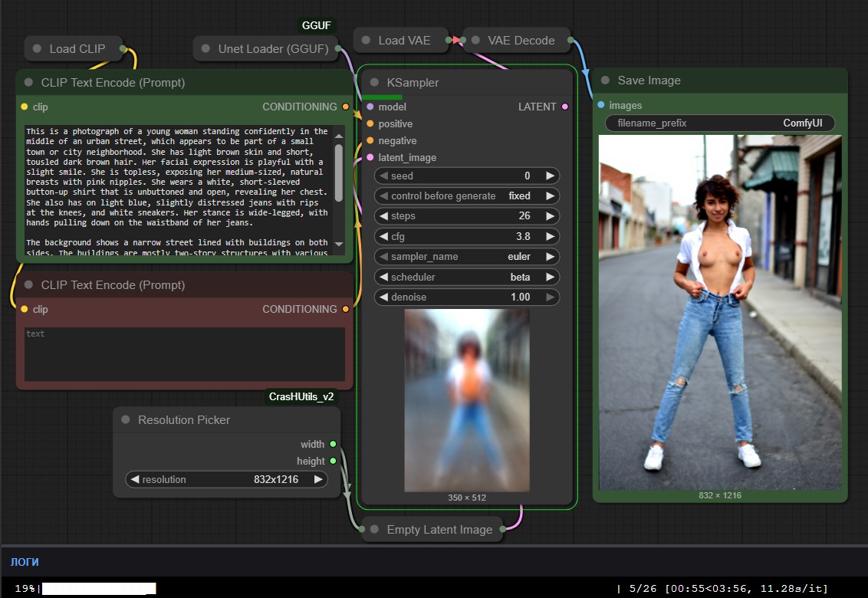Image resolution: width=868 pixels, height=598 pixels.
Task: Collapse the KSampler node via its dot
Action: [x=374, y=83]
